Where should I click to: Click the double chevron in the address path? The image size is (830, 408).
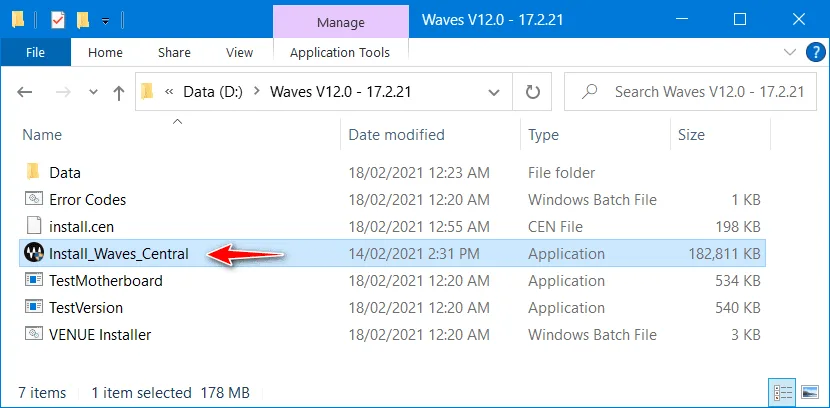coord(169,92)
